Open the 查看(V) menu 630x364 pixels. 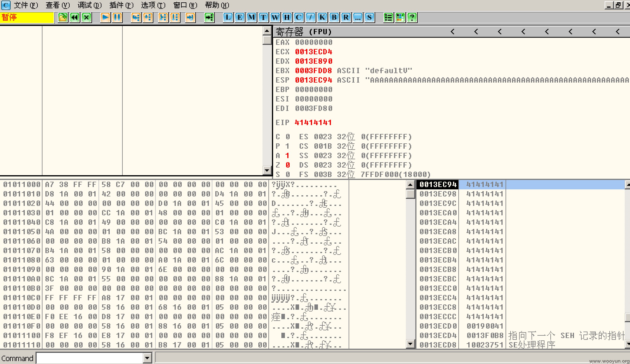click(58, 5)
